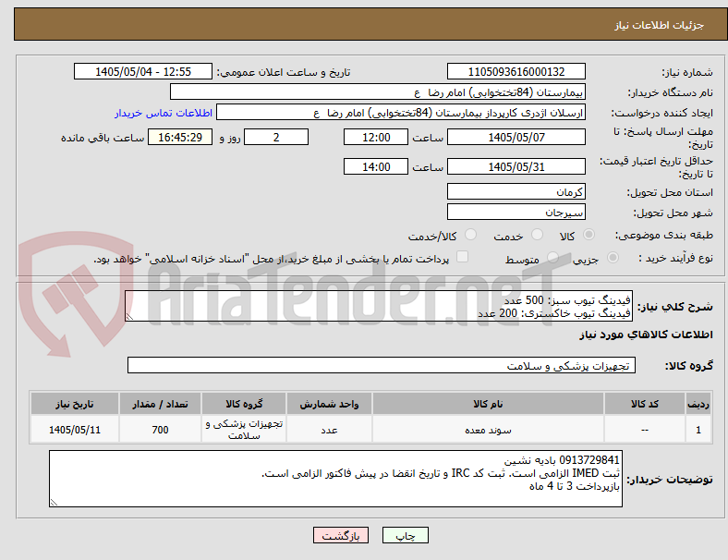
Task: Select the کالا radio button
Action: (588, 235)
